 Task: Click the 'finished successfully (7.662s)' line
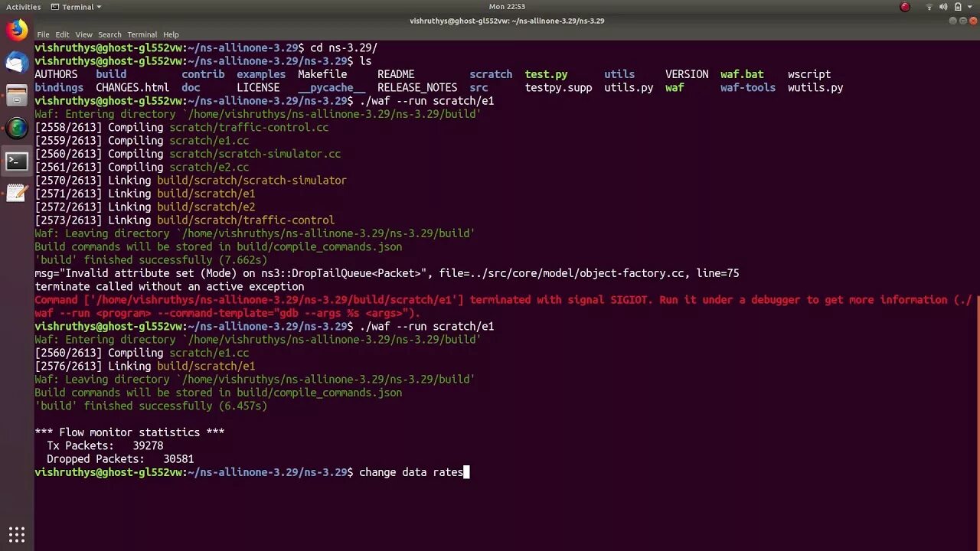coord(151,260)
